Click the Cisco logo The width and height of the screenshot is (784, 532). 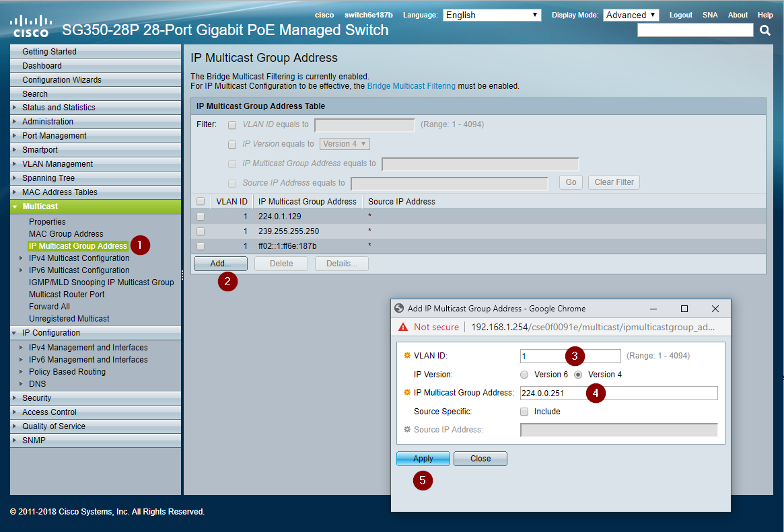pyautogui.click(x=31, y=26)
